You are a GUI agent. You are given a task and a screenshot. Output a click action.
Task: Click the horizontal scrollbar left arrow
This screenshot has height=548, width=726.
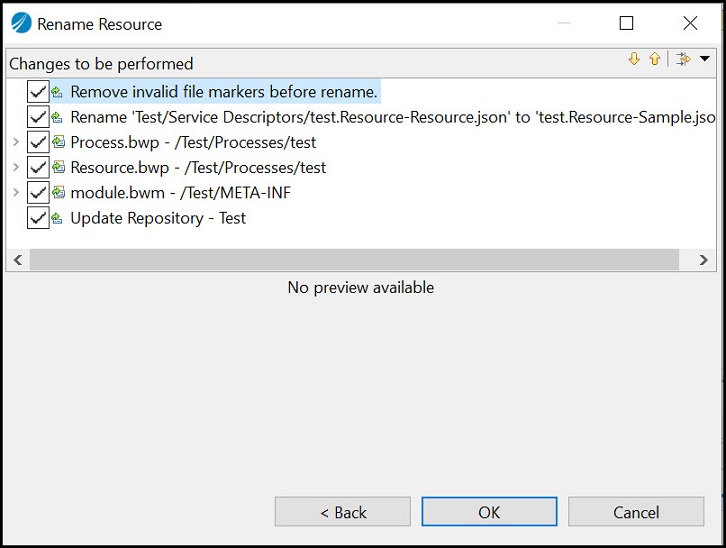pyautogui.click(x=18, y=260)
